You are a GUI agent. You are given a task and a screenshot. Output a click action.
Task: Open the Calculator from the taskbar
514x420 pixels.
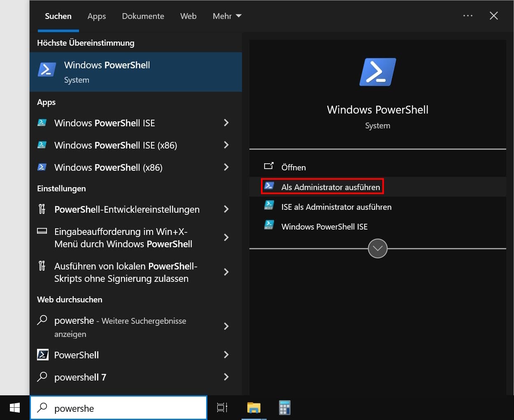pos(284,408)
